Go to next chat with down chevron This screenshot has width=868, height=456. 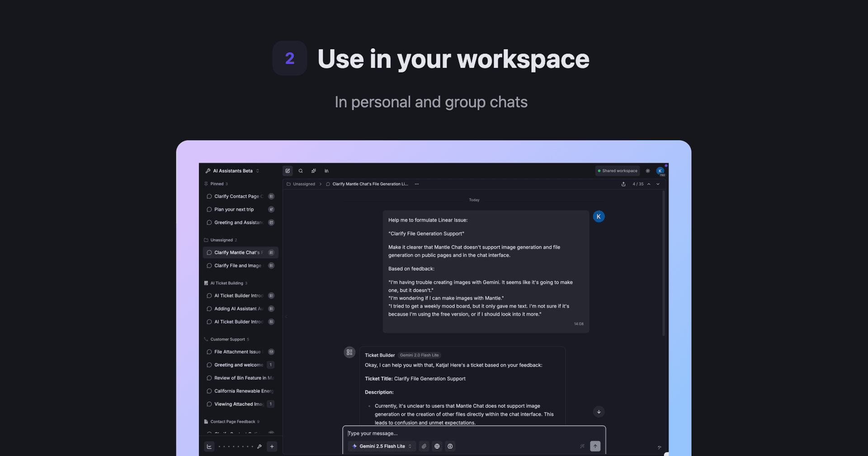pyautogui.click(x=658, y=184)
